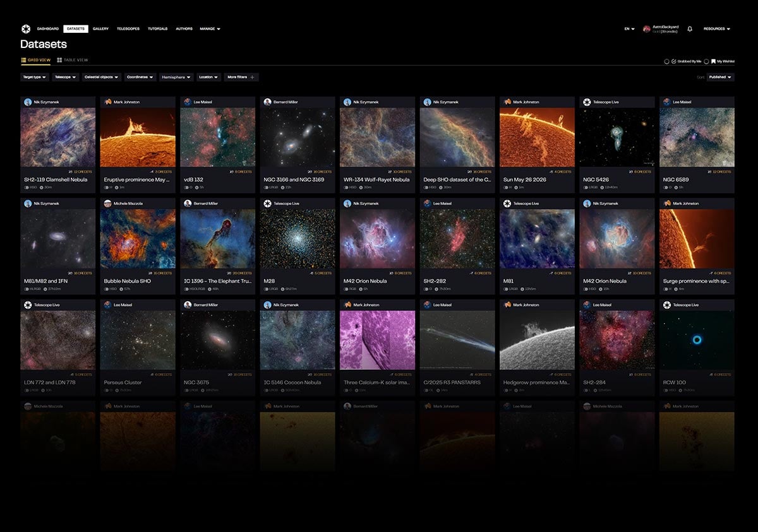Open the Perseus Cluster dataset title

[x=123, y=382]
